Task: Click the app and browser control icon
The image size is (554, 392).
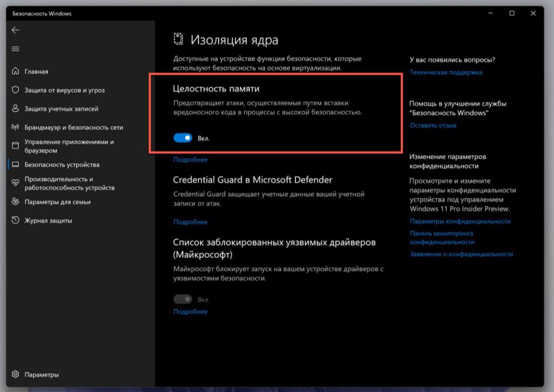Action: tap(15, 146)
